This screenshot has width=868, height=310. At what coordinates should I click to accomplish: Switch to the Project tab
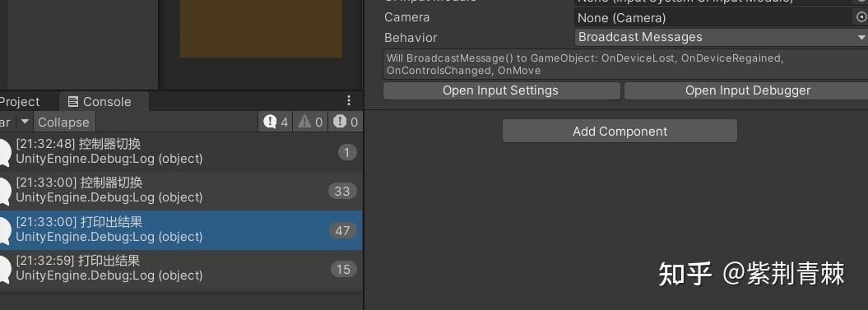click(x=20, y=102)
